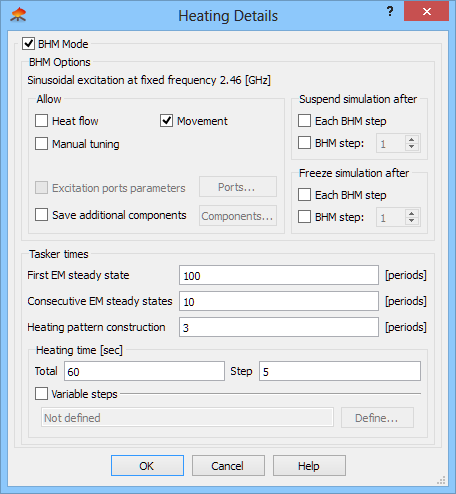Viewport: 456px width, 494px height.
Task: Click the QuickWave app icon in title bar
Action: pyautogui.click(x=18, y=15)
